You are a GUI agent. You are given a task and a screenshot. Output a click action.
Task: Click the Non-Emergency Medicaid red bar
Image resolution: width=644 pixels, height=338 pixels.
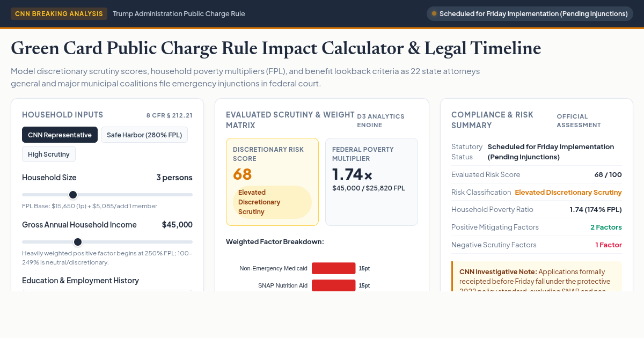333,268
